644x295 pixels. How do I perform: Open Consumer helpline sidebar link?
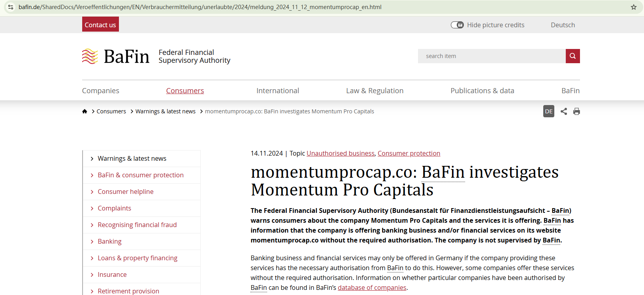[126, 192]
